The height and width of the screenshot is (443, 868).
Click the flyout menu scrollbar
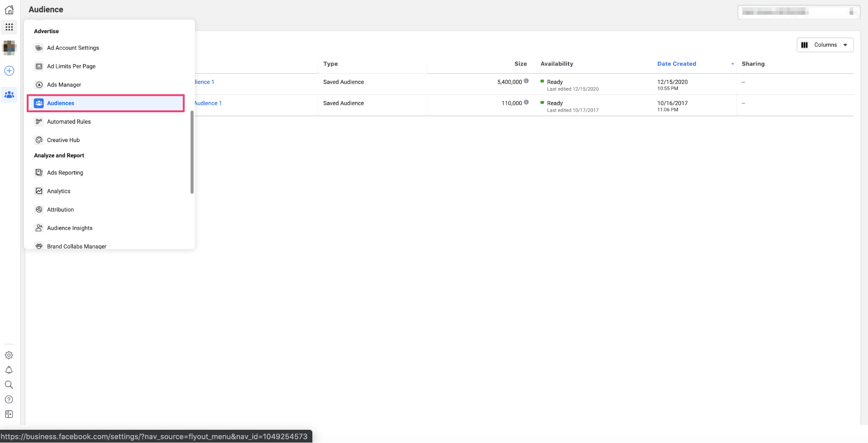pyautogui.click(x=192, y=152)
